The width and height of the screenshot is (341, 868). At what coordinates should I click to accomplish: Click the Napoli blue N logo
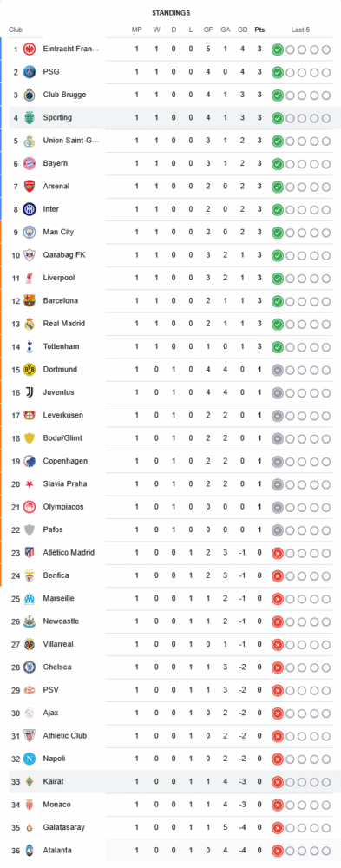(30, 759)
